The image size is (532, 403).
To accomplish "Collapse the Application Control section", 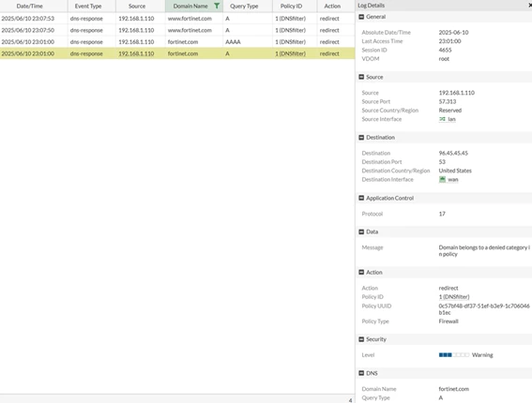I will point(361,198).
